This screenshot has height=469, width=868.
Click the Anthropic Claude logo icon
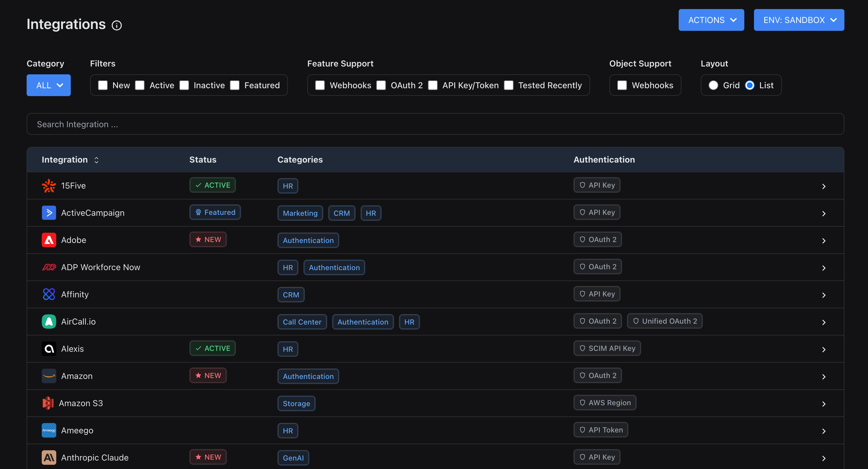[x=49, y=457]
